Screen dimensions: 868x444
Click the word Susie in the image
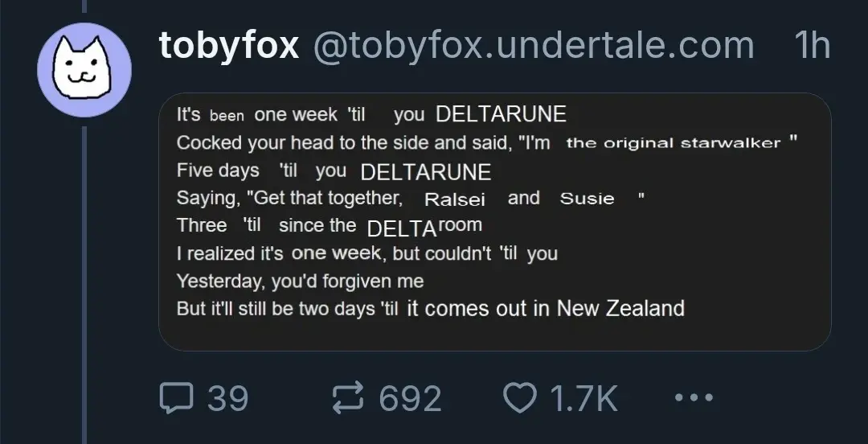tap(587, 199)
